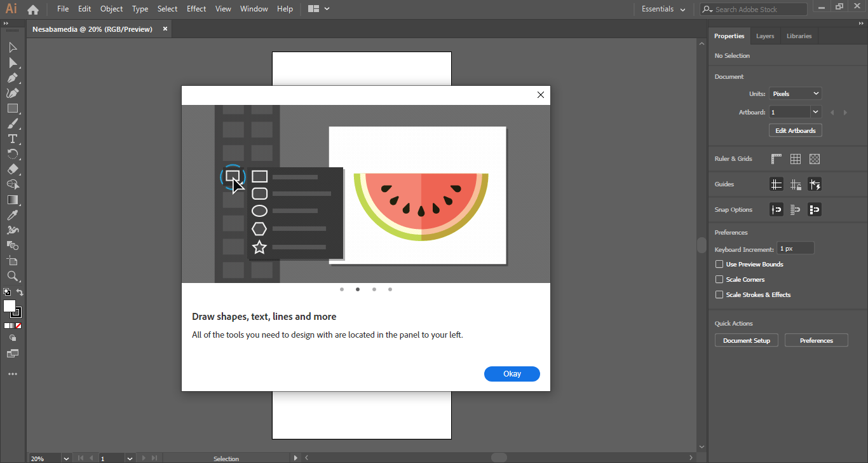The height and width of the screenshot is (463, 868).
Task: Enable Scale Corners checkbox
Action: tap(719, 280)
